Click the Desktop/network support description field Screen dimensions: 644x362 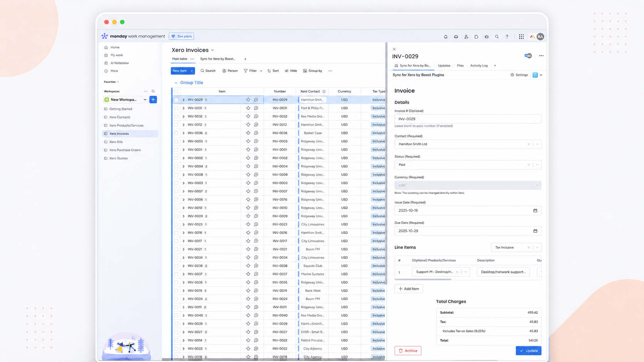pos(503,272)
